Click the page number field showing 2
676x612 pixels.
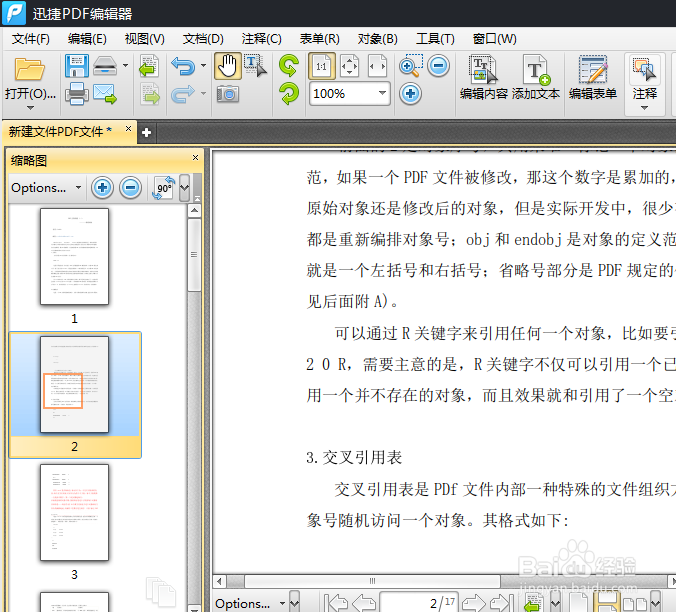click(418, 603)
